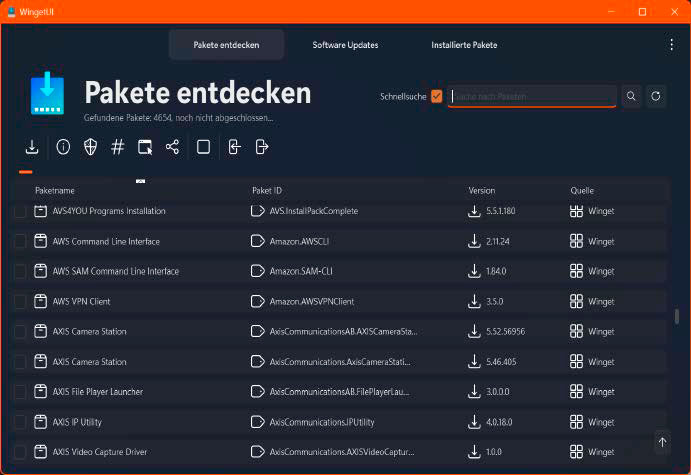
Task: Click install as administrator shield icon
Action: tap(90, 147)
